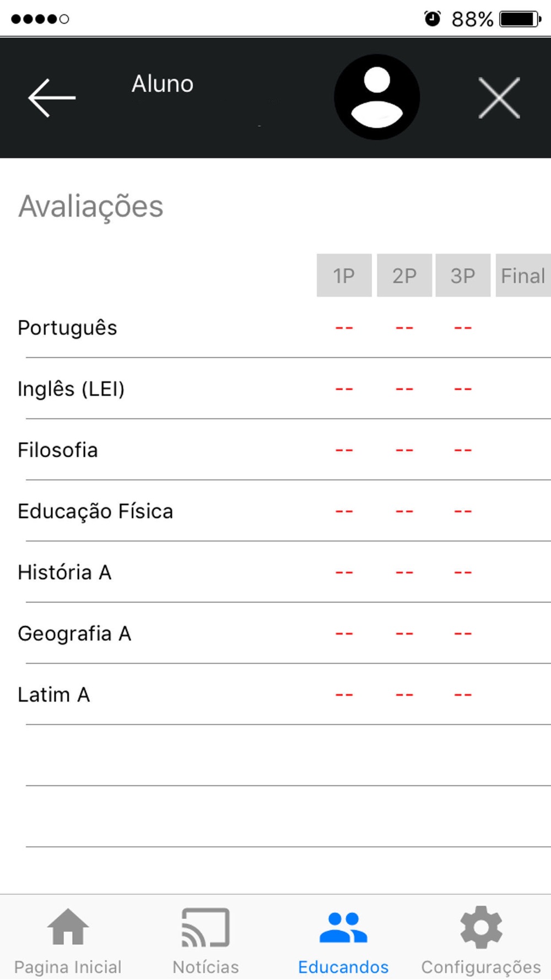Close the Aluno view with X

[499, 98]
